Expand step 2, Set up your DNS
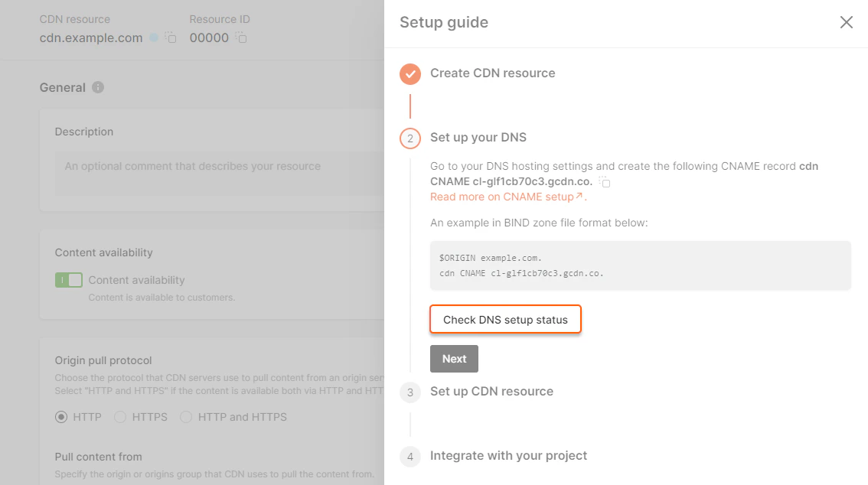868x485 pixels. (479, 138)
